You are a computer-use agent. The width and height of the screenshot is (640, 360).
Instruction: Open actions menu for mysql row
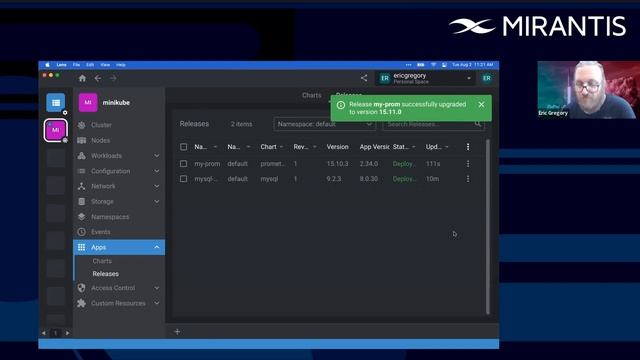pyautogui.click(x=468, y=179)
